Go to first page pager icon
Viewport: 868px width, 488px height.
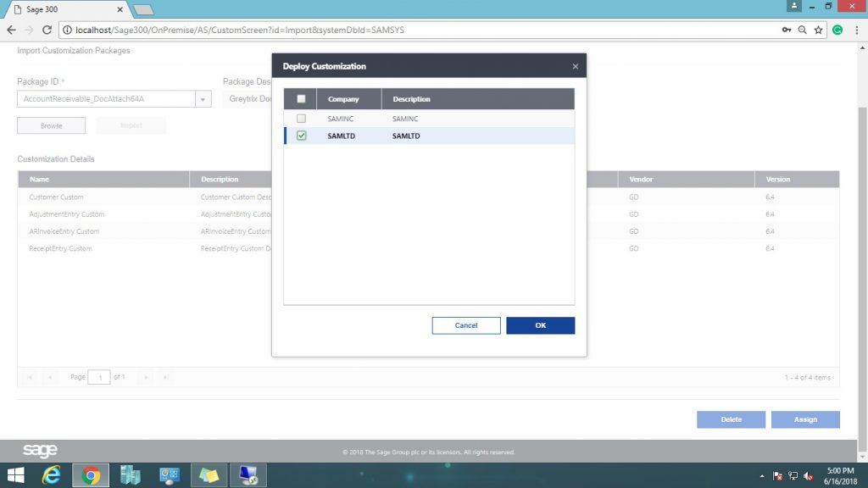click(x=30, y=377)
